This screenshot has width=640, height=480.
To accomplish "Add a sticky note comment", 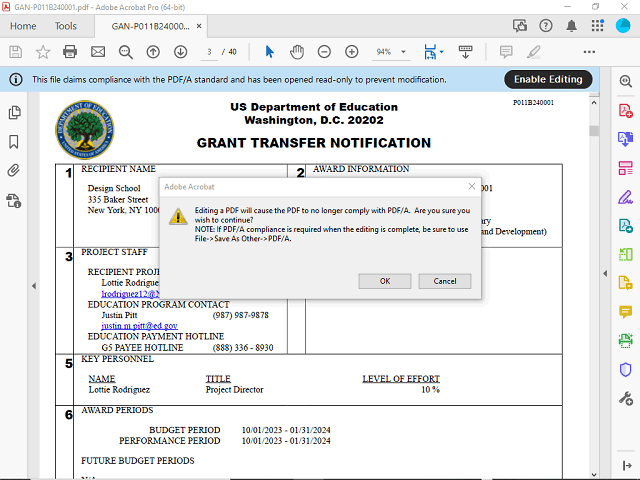I will pos(506,52).
